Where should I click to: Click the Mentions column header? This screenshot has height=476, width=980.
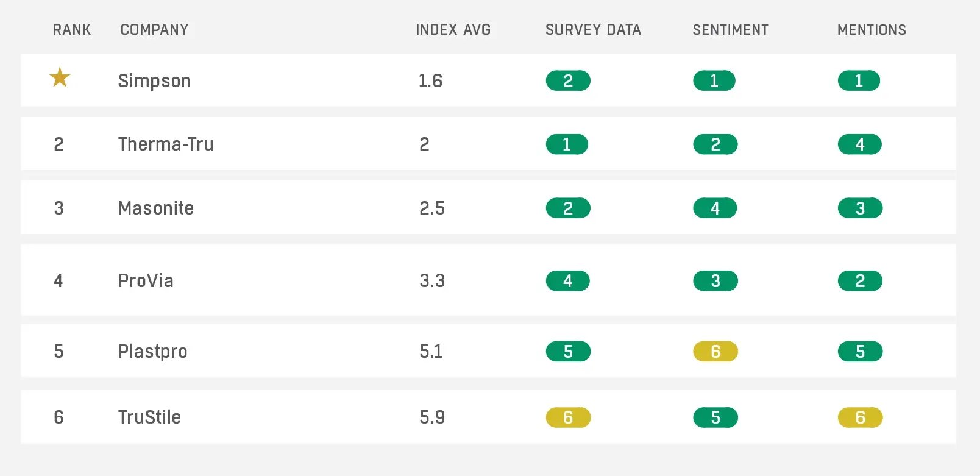coord(872,30)
